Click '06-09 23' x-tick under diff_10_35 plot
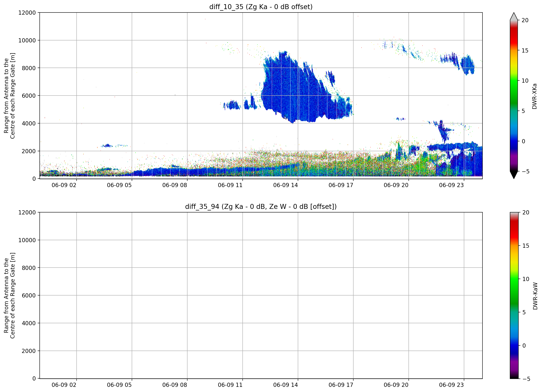 [451, 185]
